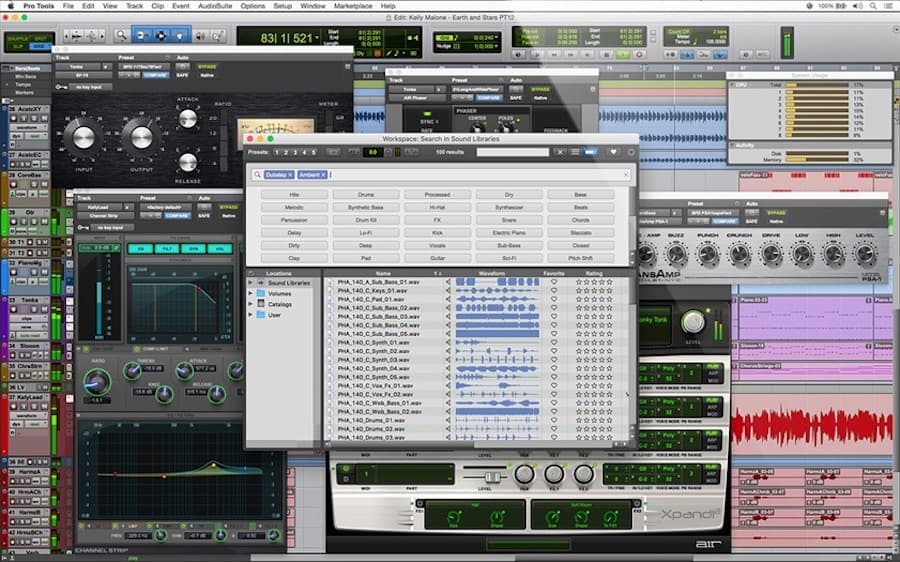Viewport: 900px width, 562px height.
Task: Click the SansAmp Drive knob
Action: click(770, 253)
